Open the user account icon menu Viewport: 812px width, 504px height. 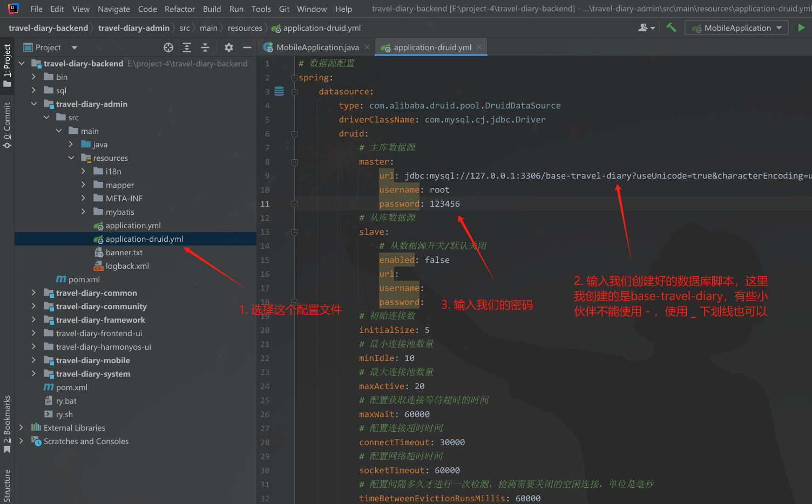pos(646,28)
